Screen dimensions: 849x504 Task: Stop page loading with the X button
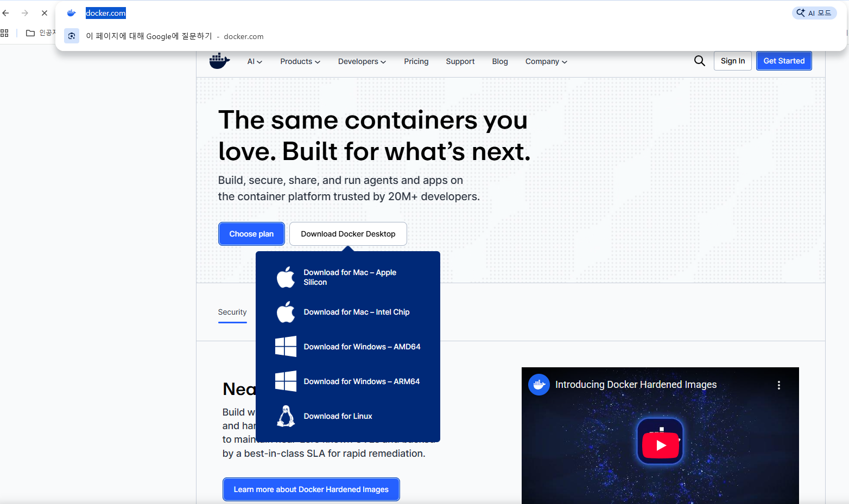click(45, 13)
